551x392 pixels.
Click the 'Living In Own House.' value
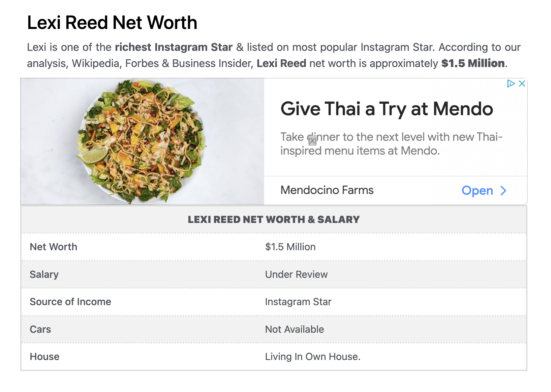[313, 357]
